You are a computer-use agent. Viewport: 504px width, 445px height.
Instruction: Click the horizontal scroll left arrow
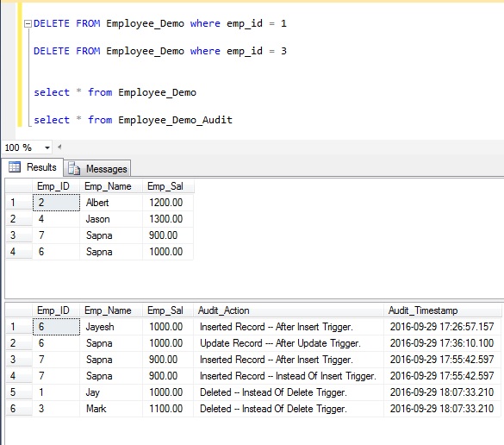tap(59, 147)
